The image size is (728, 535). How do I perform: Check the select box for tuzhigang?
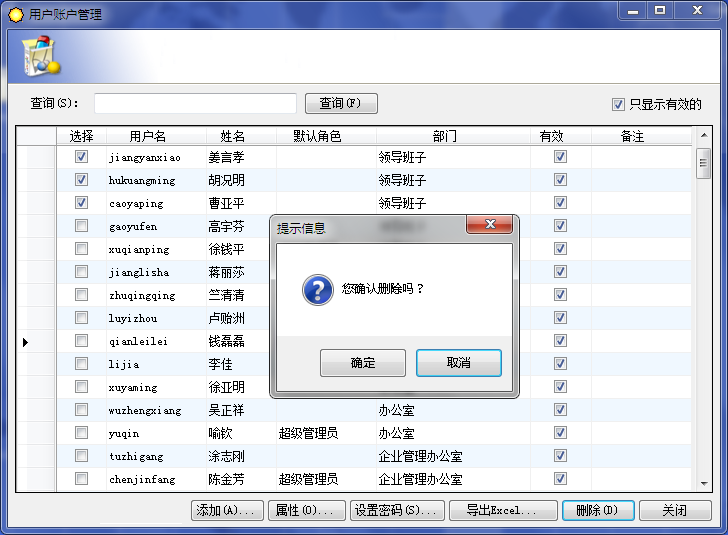click(x=81, y=455)
